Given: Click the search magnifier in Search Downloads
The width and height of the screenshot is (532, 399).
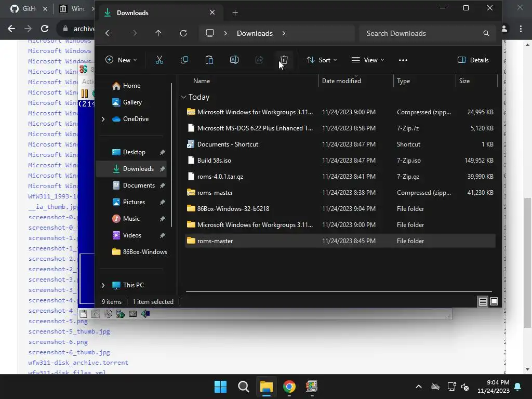Looking at the screenshot, I should [x=486, y=33].
